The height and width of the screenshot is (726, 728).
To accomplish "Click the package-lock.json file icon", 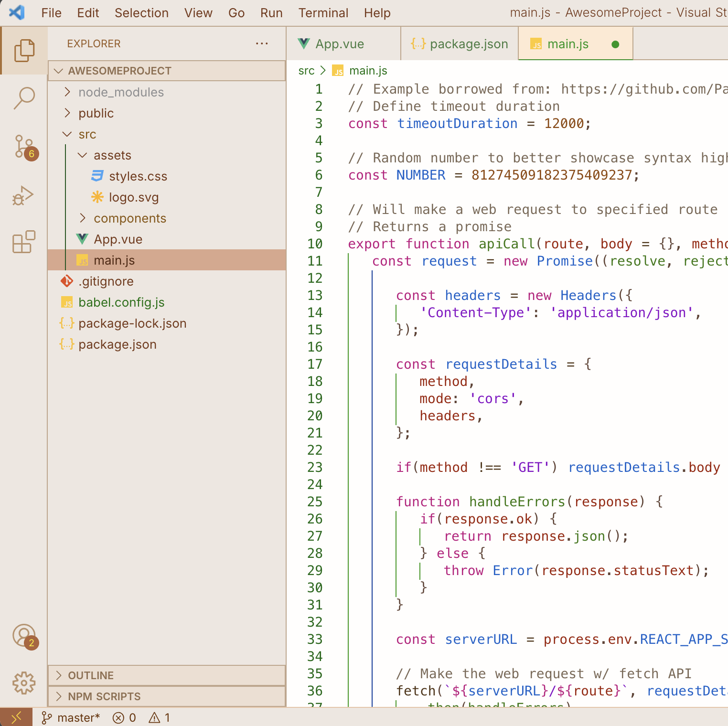I will click(67, 323).
